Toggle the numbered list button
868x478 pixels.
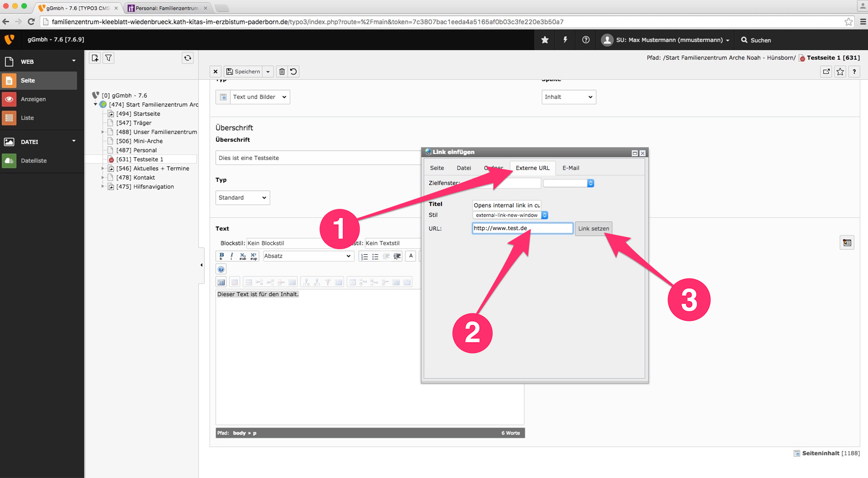[x=364, y=256]
